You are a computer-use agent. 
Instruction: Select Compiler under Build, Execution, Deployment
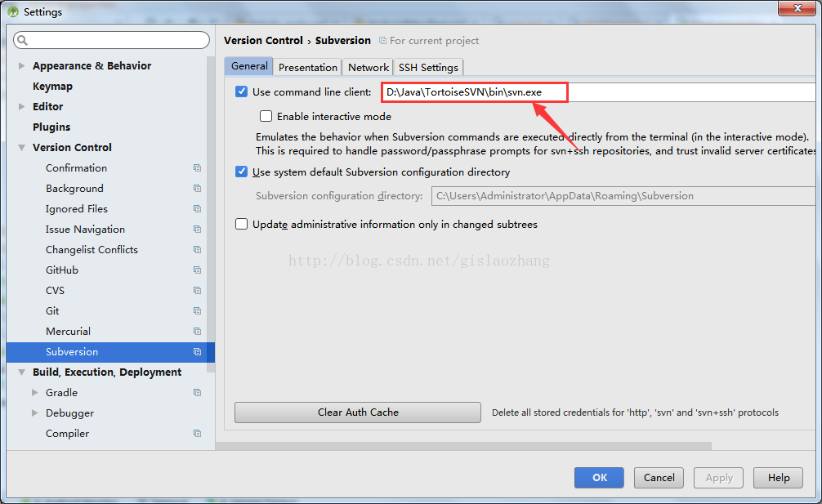(67, 433)
